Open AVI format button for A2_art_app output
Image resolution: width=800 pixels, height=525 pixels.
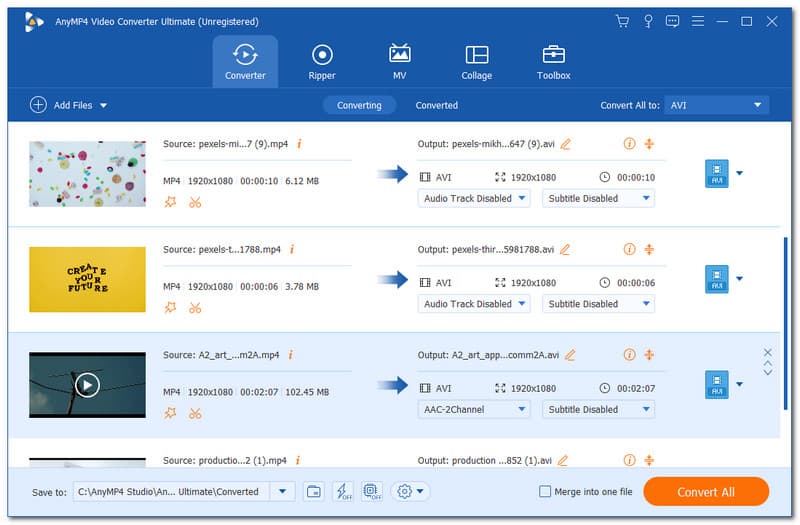click(x=716, y=384)
